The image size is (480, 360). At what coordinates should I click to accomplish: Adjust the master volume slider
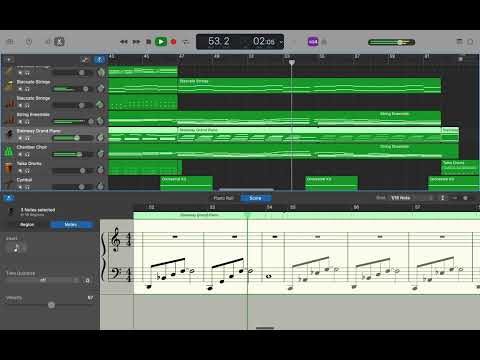click(x=391, y=42)
